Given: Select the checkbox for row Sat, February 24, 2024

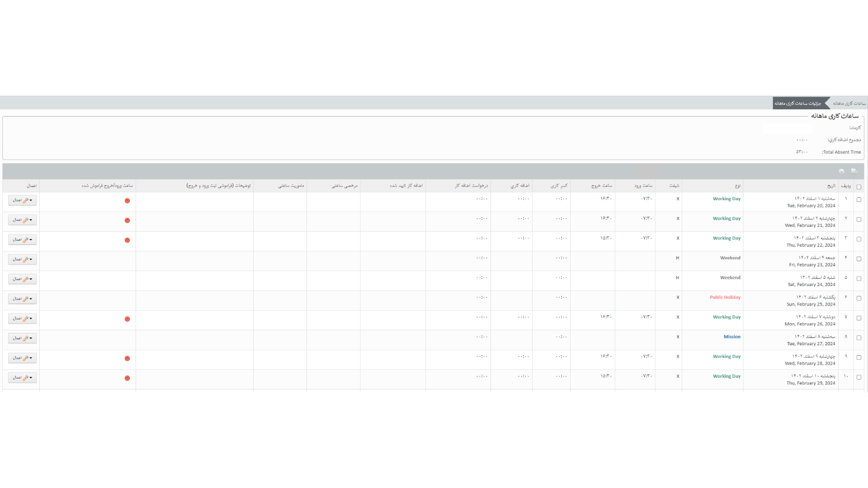Looking at the screenshot, I should point(859,279).
